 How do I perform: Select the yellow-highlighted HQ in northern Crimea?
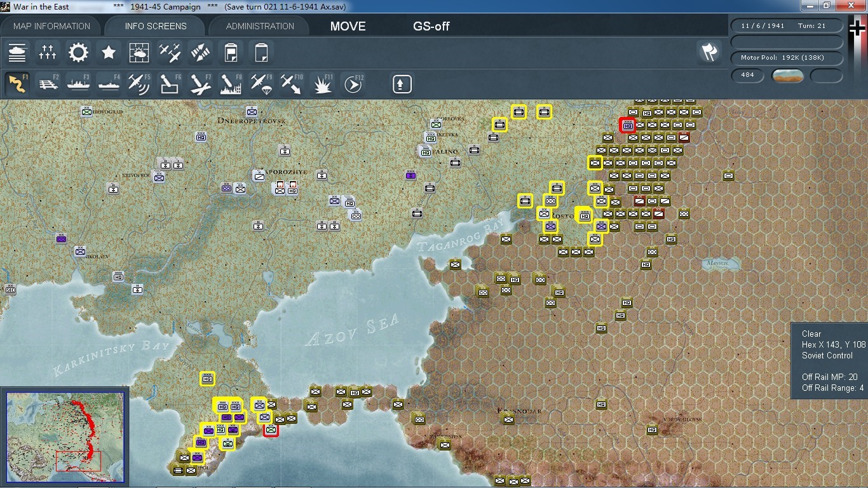click(x=207, y=379)
